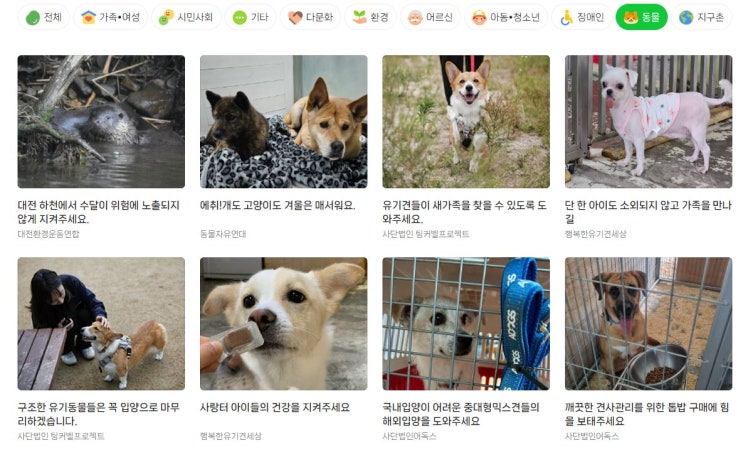Open the 유기견들이 새가족을 찾을 수 있도록 title
This screenshot has height=460, width=743.
464,212
